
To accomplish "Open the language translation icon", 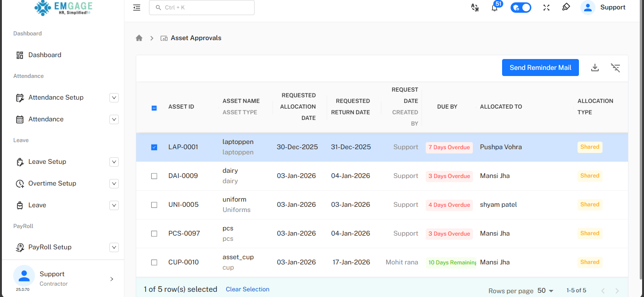I will point(475,8).
